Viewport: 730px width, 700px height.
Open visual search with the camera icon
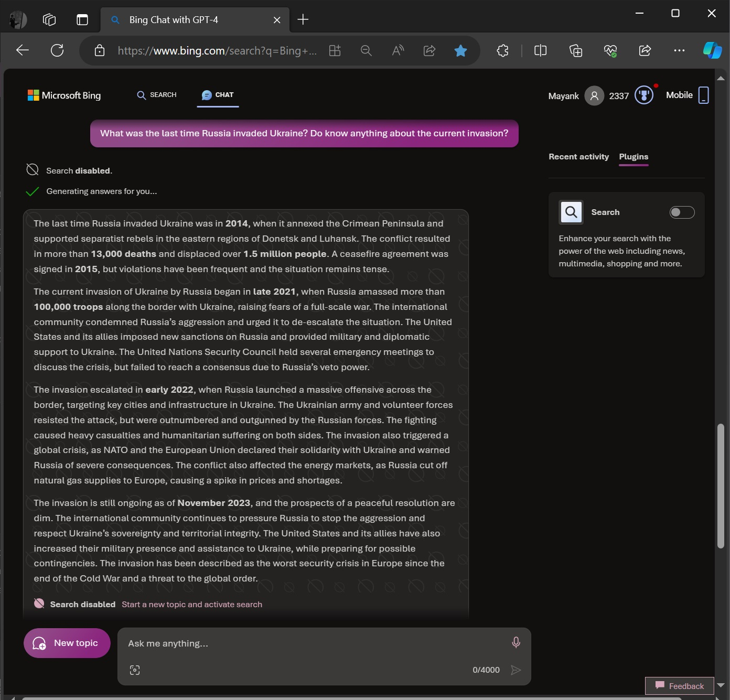click(x=135, y=670)
